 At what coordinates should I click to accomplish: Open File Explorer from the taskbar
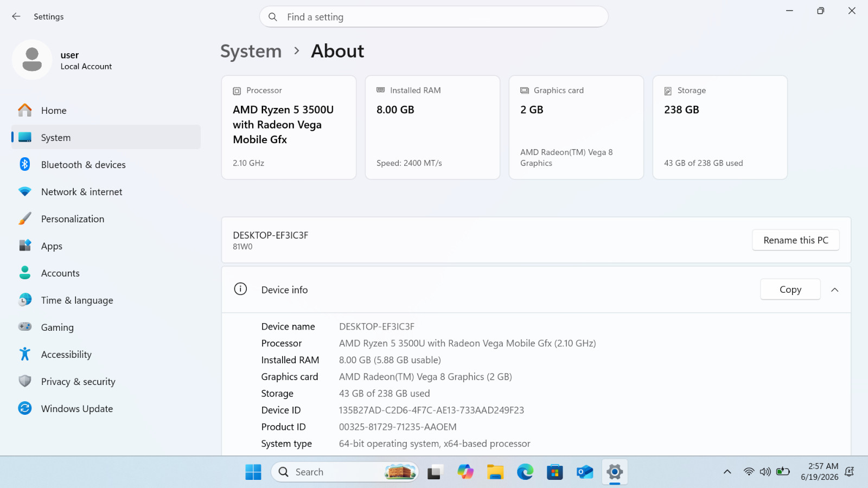pyautogui.click(x=495, y=472)
